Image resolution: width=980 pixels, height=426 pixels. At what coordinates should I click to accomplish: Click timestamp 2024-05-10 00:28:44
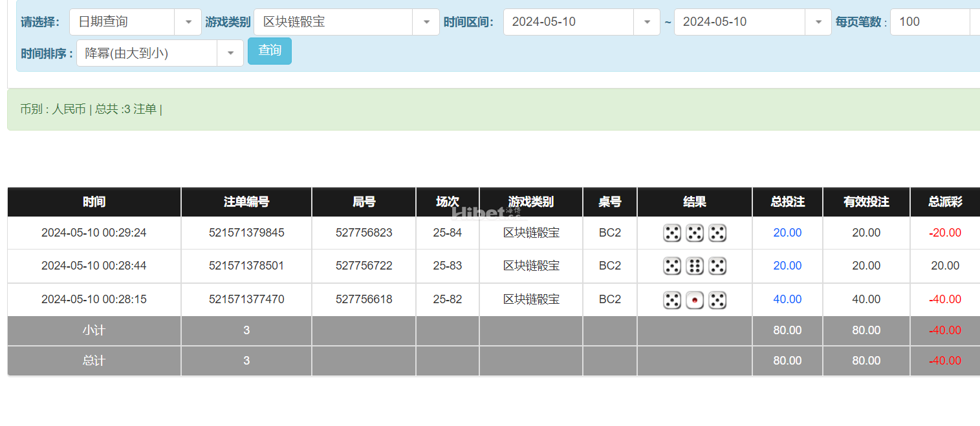94,266
